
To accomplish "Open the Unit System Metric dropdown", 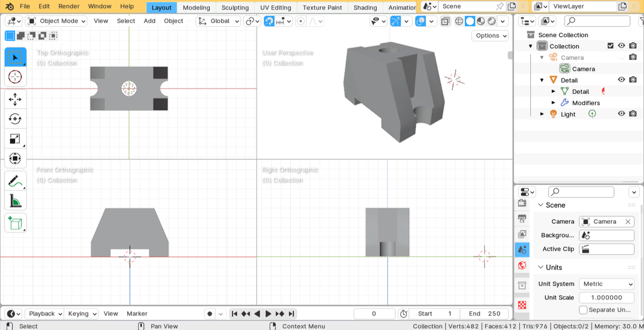I will coord(606,284).
